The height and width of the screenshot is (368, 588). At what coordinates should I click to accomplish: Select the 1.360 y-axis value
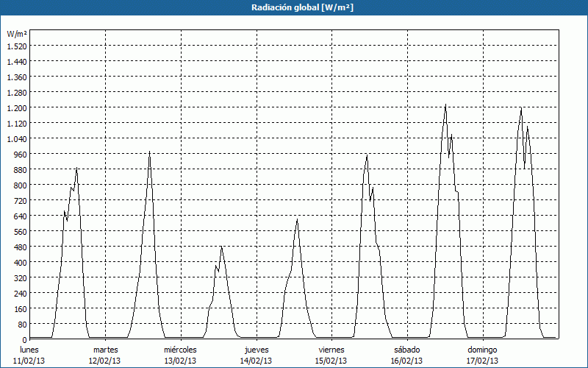[17, 77]
